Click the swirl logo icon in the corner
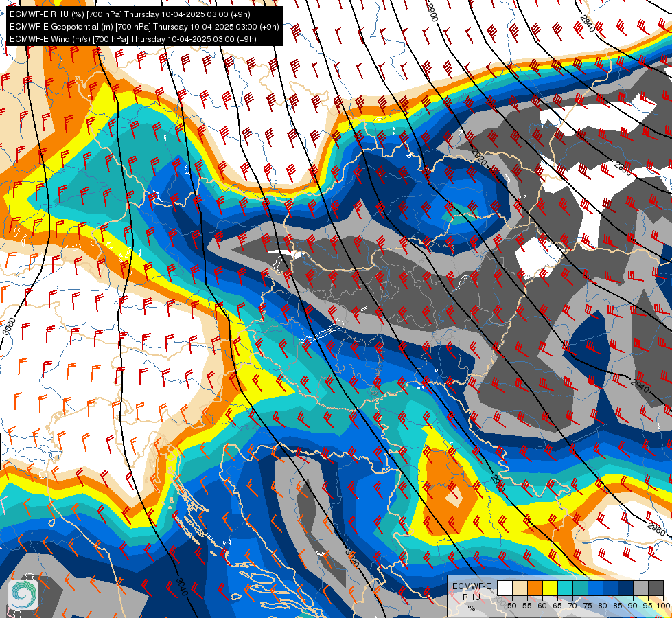Image resolution: width=672 pixels, height=618 pixels. pyautogui.click(x=23, y=595)
